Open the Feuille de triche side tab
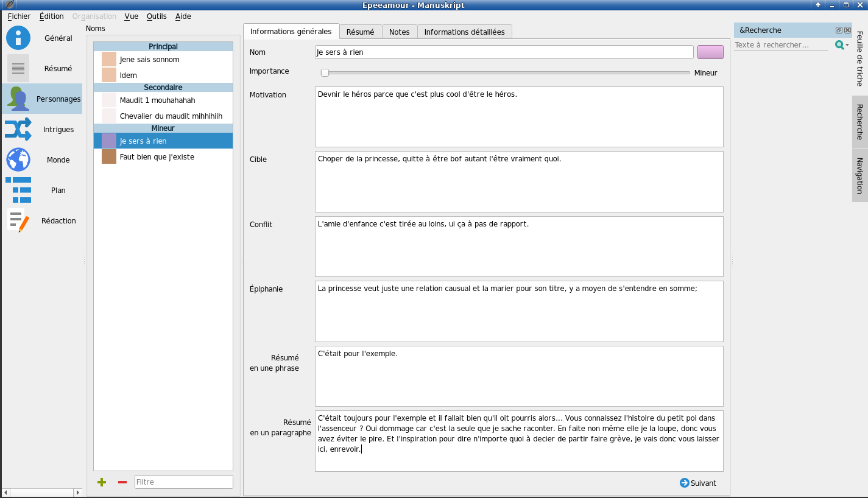The height and width of the screenshot is (498, 868). pos(859,58)
